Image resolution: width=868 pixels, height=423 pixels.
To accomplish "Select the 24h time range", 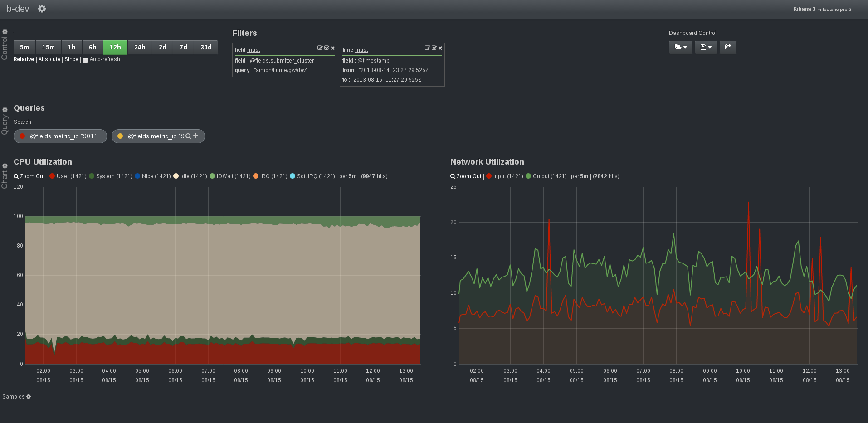I will [140, 47].
